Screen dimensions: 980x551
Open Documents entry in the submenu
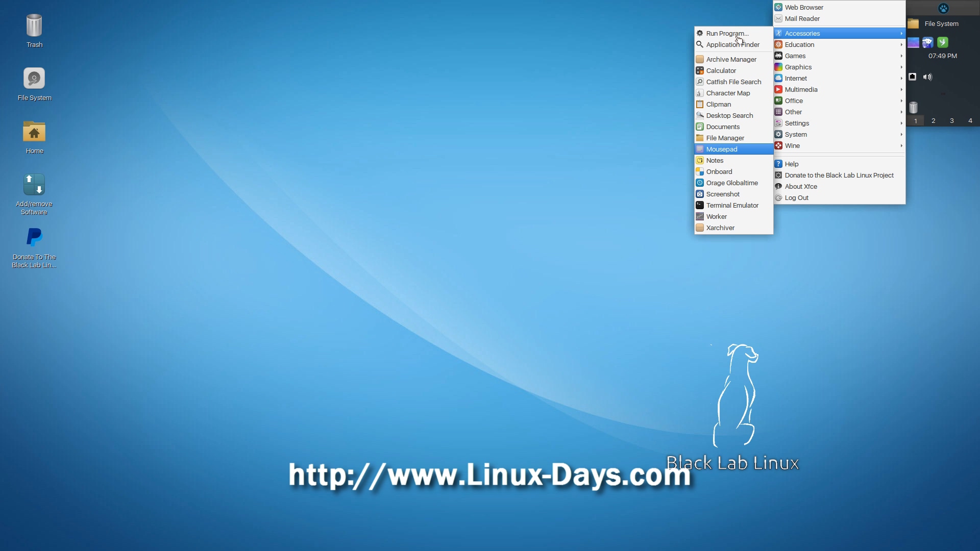coord(734,127)
